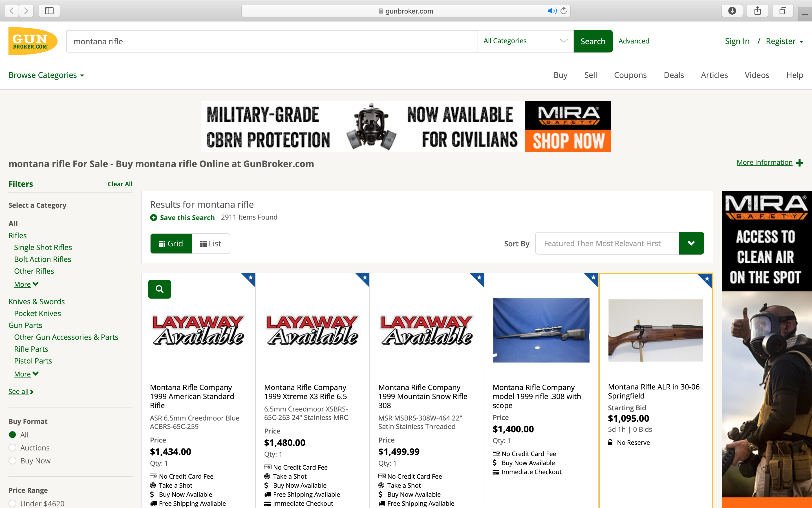Open the Videos menu item

coord(757,75)
